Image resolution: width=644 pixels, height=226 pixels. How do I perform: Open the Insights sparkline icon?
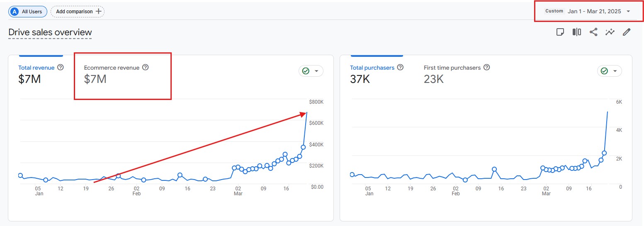click(x=610, y=32)
